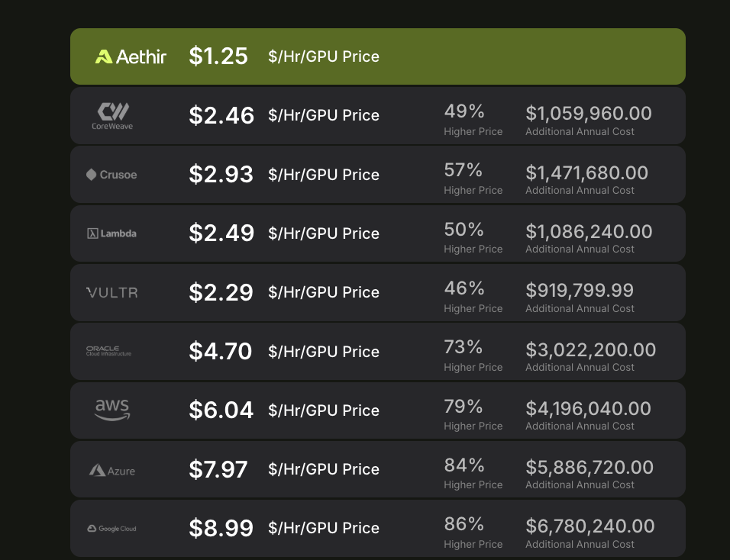Viewport: 730px width, 560px height.
Task: Click the Aethir logo
Action: (131, 56)
